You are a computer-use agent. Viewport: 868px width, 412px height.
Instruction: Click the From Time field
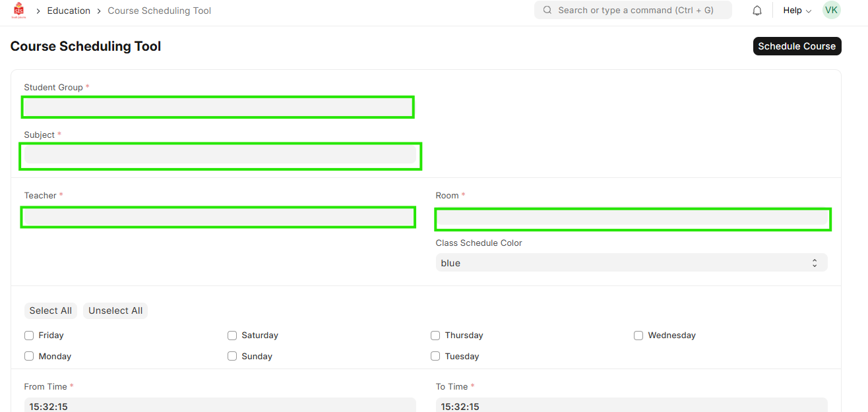220,405
